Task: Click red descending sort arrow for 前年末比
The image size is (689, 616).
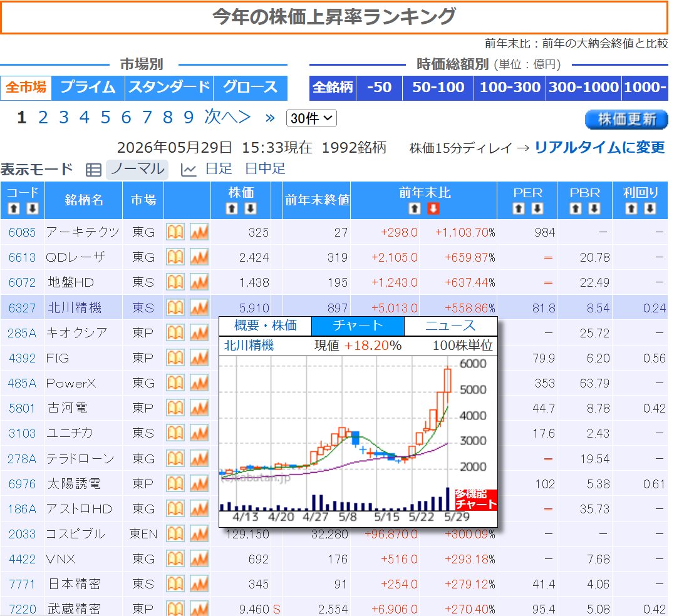Action: (433, 208)
